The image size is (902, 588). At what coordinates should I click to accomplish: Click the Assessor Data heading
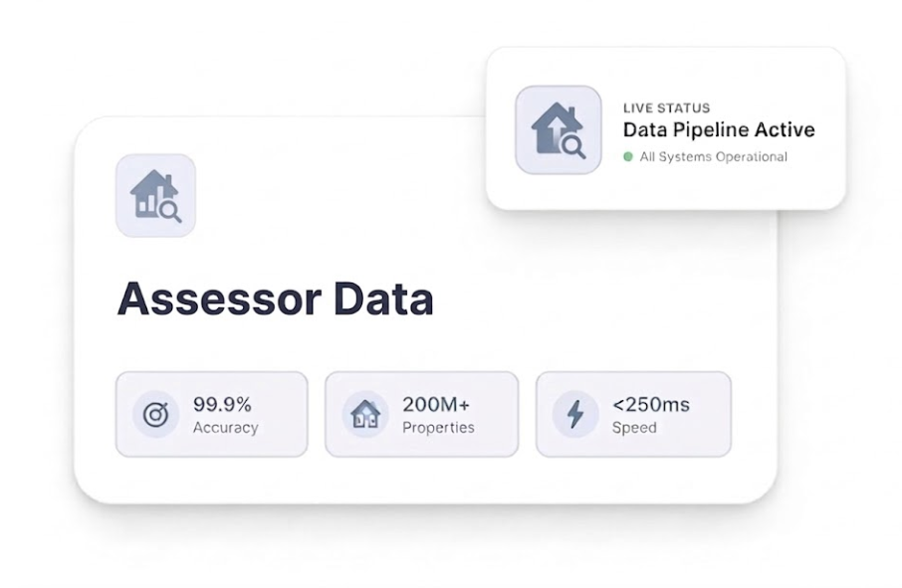(x=275, y=298)
